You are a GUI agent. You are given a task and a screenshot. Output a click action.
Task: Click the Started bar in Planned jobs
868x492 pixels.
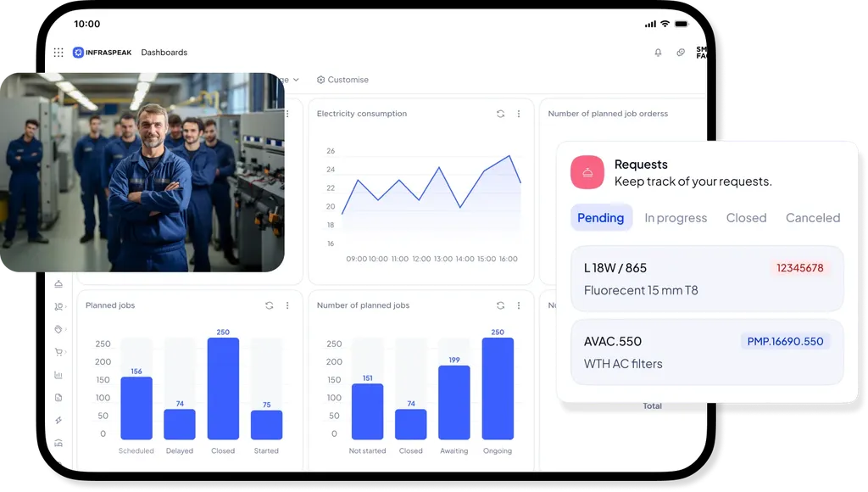tap(266, 425)
